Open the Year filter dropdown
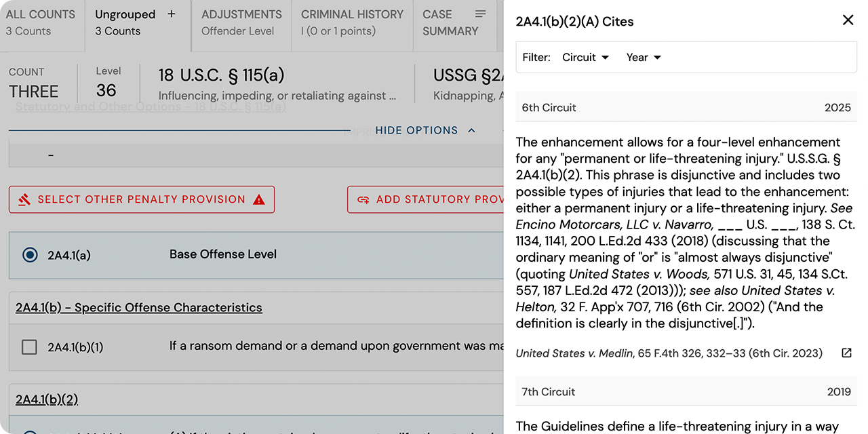The width and height of the screenshot is (868, 434). pyautogui.click(x=642, y=57)
